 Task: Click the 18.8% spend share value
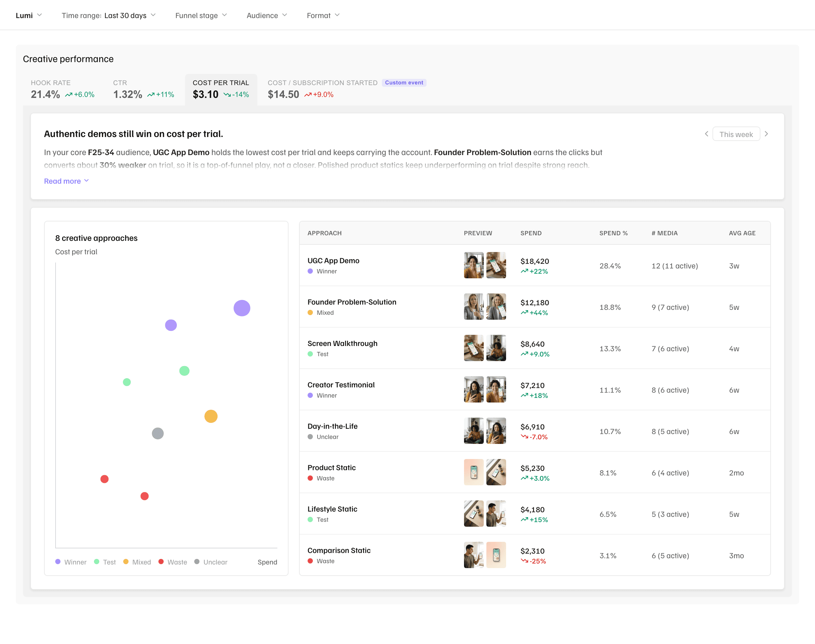coord(610,307)
